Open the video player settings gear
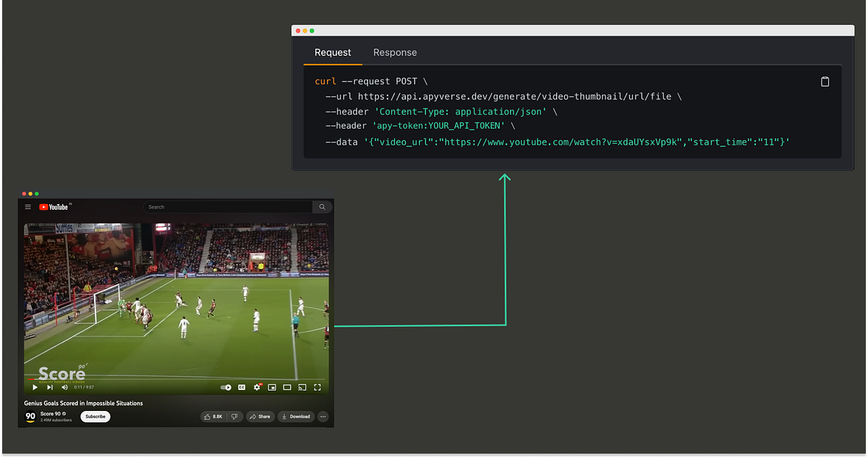 coord(257,388)
